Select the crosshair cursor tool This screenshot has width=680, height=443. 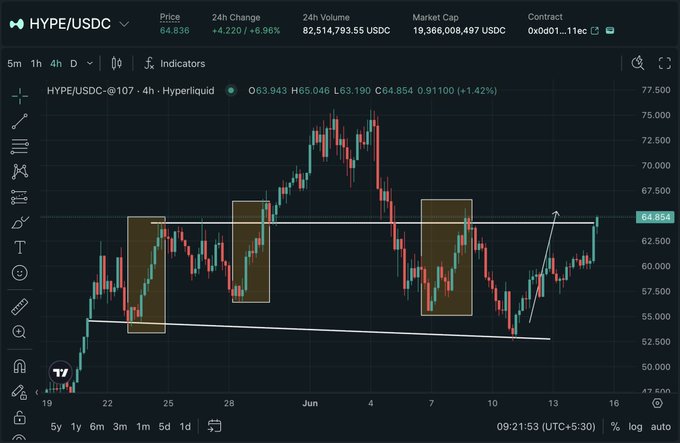[x=20, y=96]
